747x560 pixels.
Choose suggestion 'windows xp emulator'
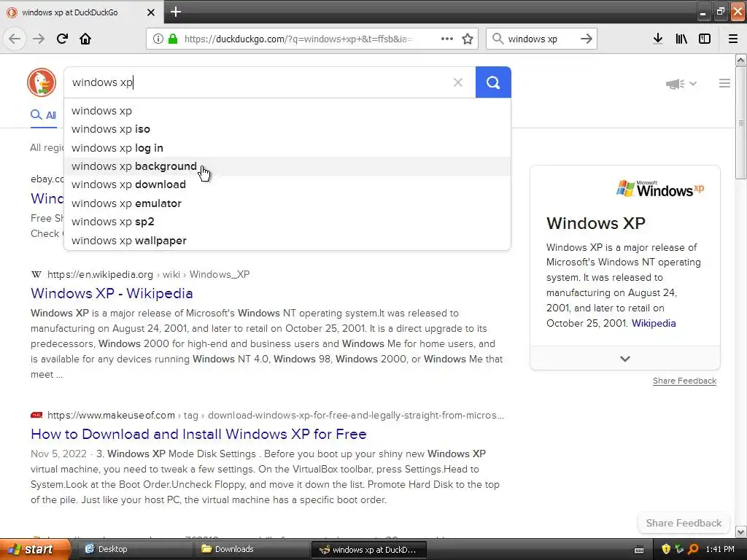(287, 203)
